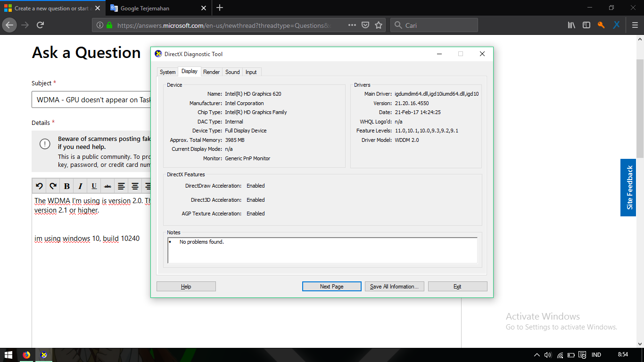Click the driver version 21.20.16.4550 text
This screenshot has width=644, height=362.
[x=412, y=103]
